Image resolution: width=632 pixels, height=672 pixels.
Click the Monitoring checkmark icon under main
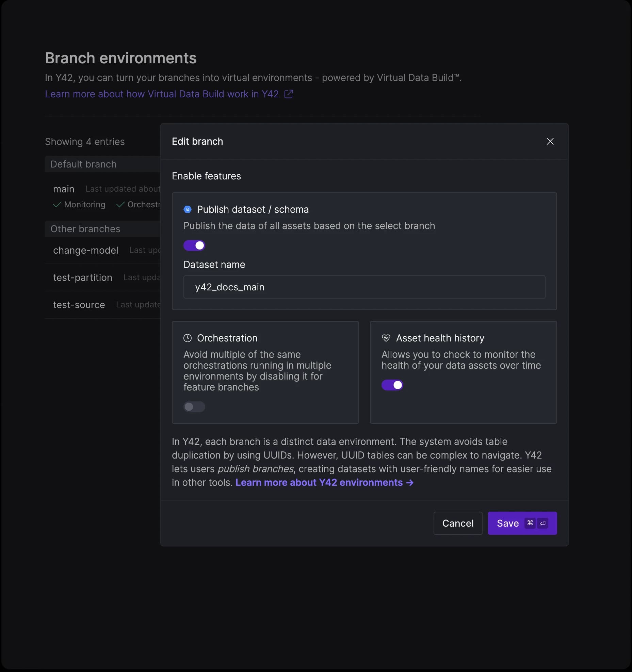[x=57, y=205]
